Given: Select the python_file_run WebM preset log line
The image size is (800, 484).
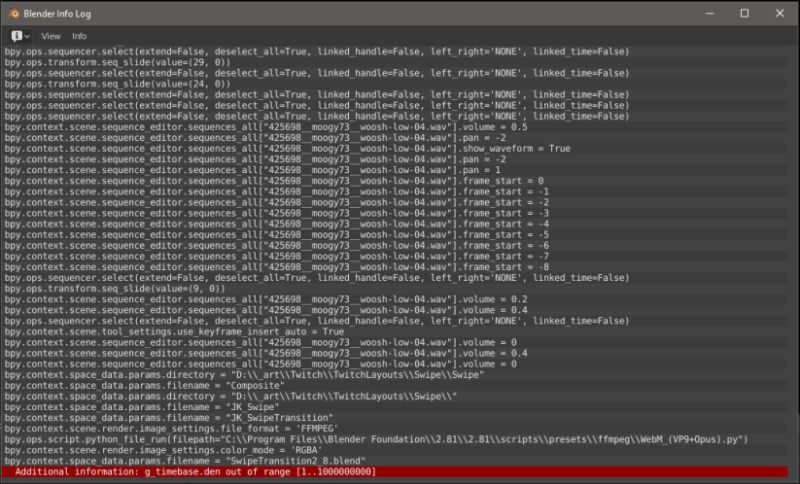Looking at the screenshot, I should [x=395, y=439].
